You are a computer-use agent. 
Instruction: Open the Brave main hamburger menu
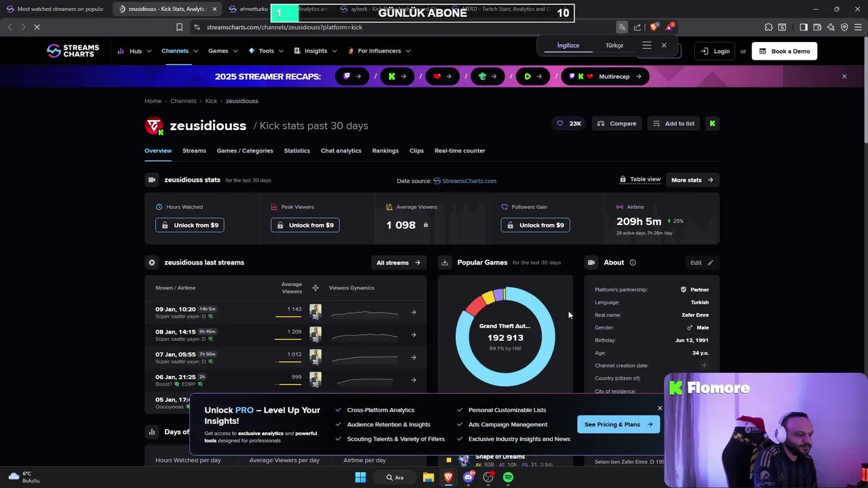click(x=857, y=27)
